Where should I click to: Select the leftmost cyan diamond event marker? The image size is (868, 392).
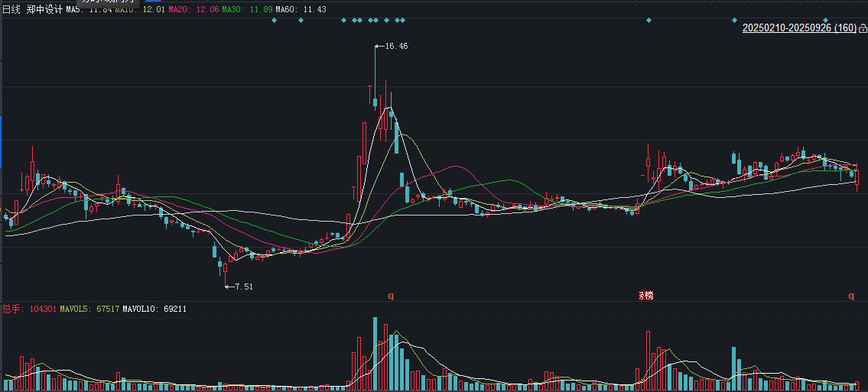pos(274,21)
